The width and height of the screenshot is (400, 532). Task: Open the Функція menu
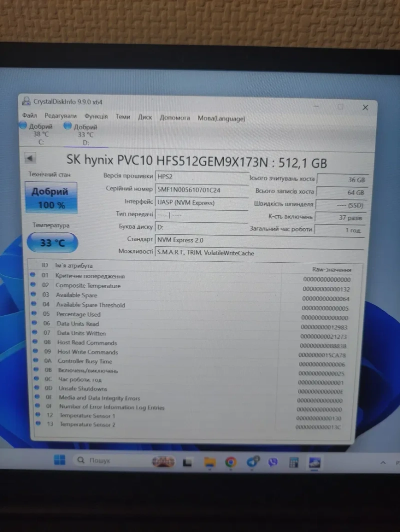point(96,116)
